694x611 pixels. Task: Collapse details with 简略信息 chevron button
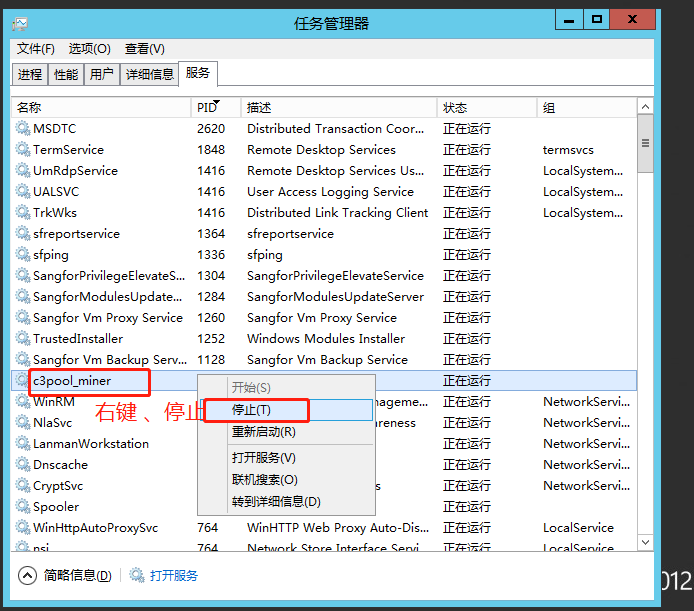(x=28, y=575)
